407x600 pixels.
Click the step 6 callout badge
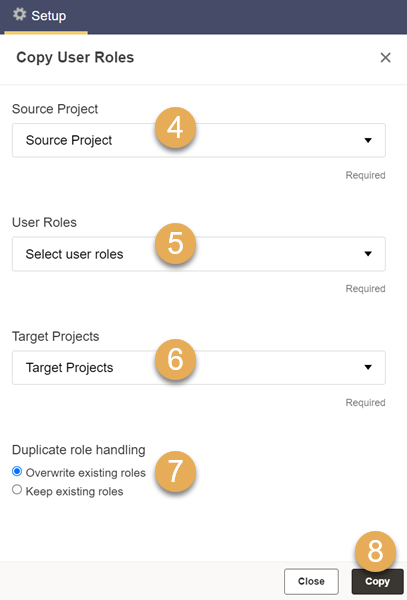[175, 359]
